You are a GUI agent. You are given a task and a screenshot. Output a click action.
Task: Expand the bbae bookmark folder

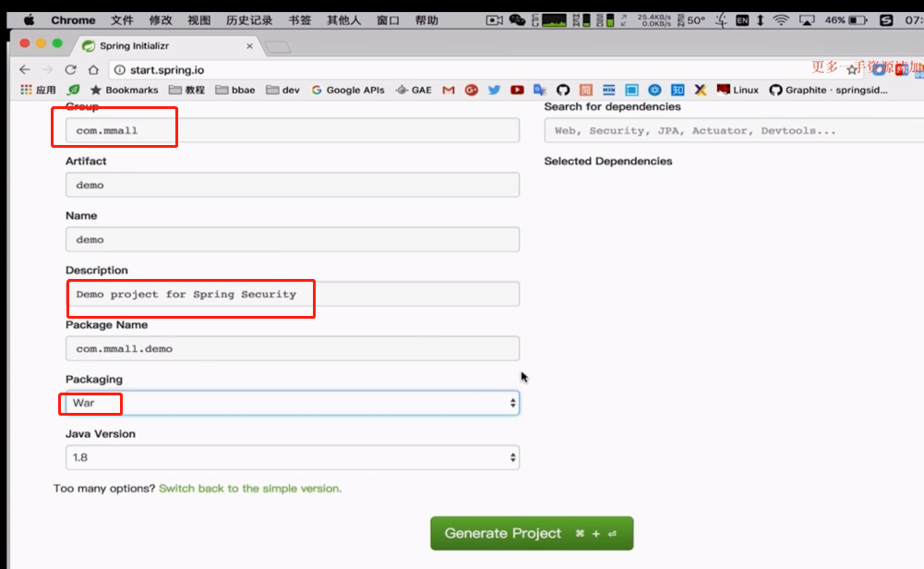(x=235, y=90)
